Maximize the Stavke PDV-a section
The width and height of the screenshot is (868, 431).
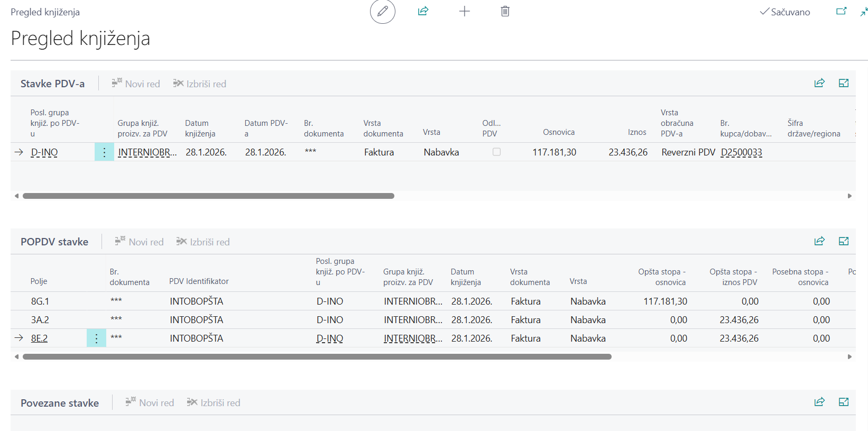pyautogui.click(x=844, y=83)
